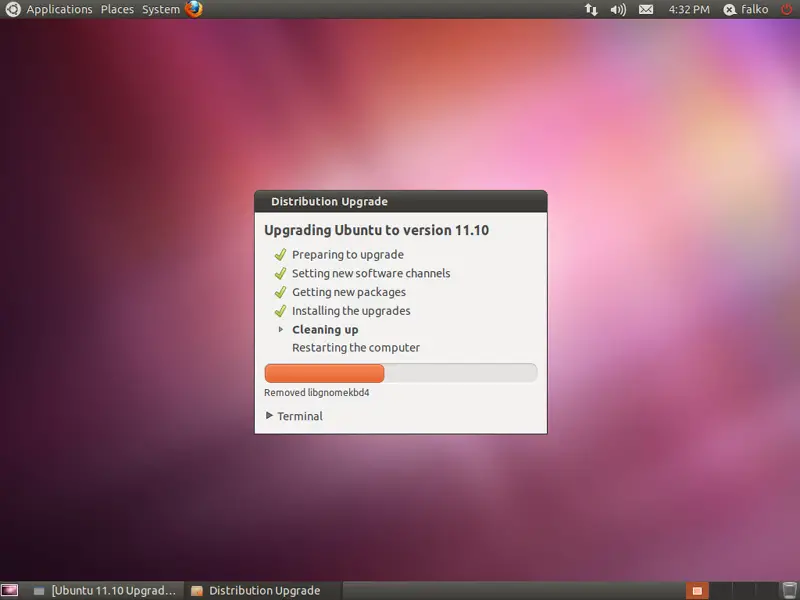Open the network connections indicator
The height and width of the screenshot is (600, 800).
tap(591, 10)
